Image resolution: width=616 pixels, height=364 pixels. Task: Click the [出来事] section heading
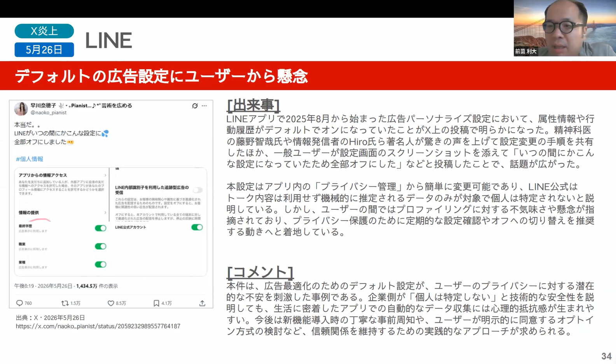[x=253, y=105]
